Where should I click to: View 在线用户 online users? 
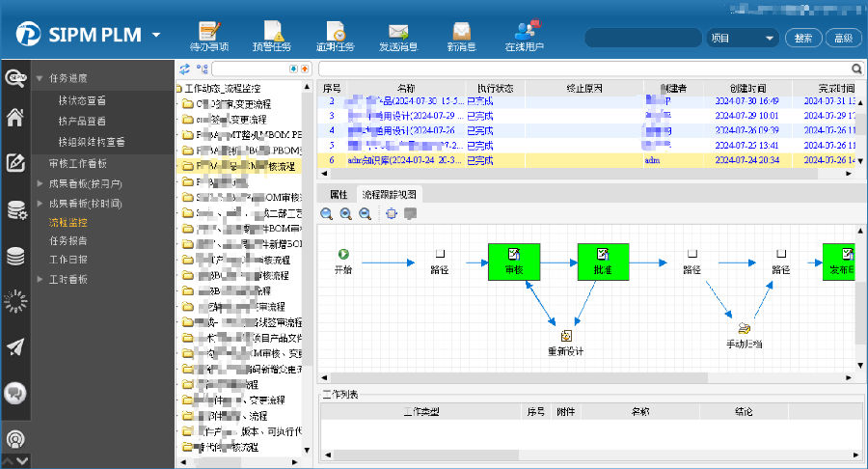[525, 36]
